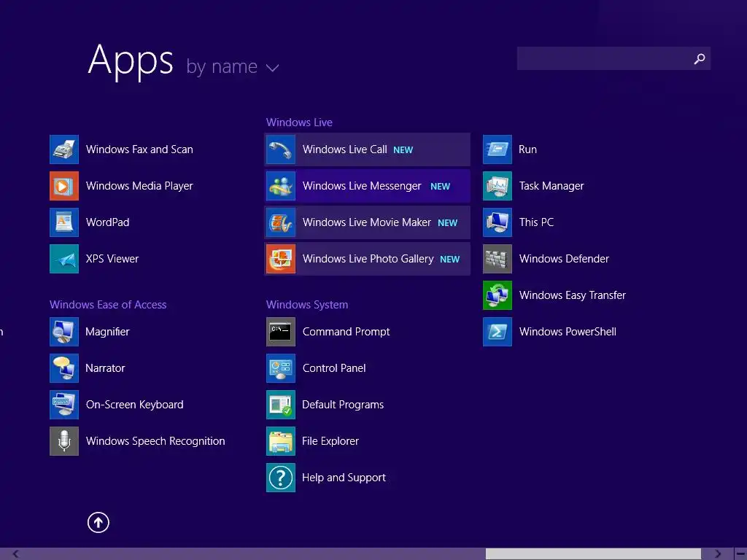Click the 'Control Panel' label
747x560 pixels.
coord(334,368)
